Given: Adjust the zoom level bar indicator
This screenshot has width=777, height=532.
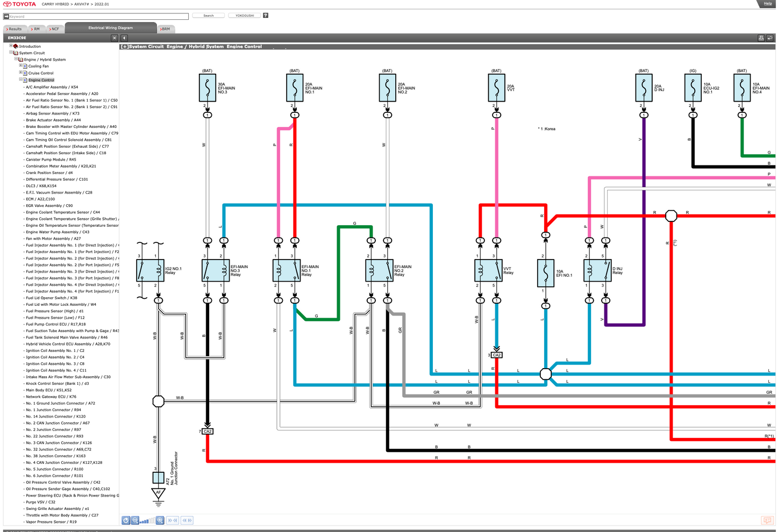Looking at the screenshot, I should (x=147, y=520).
